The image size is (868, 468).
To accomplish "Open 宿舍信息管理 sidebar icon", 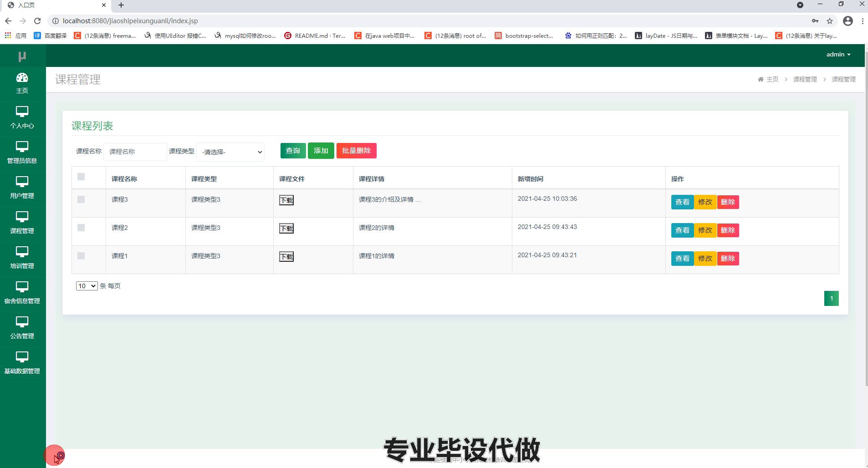I will click(22, 287).
